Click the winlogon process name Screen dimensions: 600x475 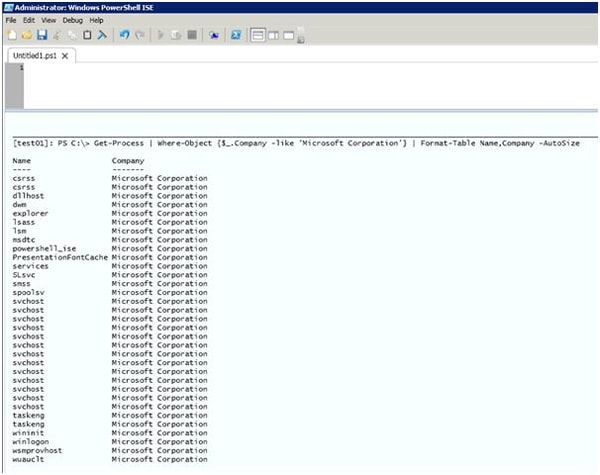point(30,442)
